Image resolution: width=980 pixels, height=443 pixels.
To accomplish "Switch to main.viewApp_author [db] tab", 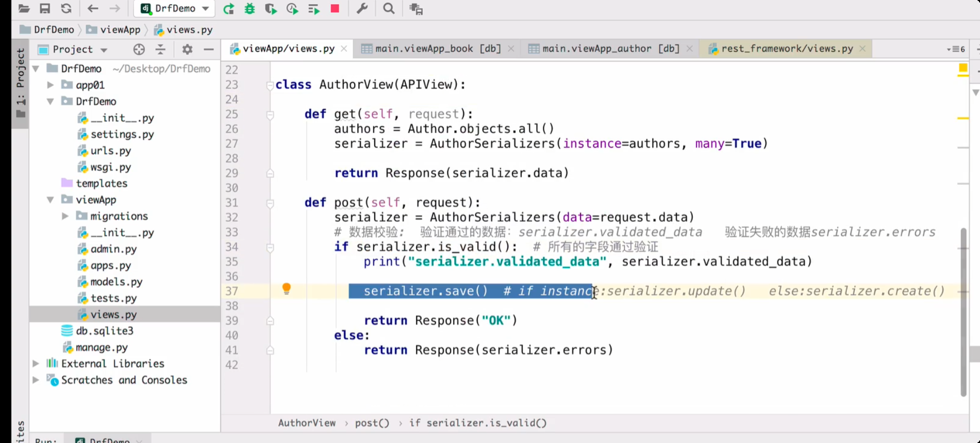I will click(610, 49).
